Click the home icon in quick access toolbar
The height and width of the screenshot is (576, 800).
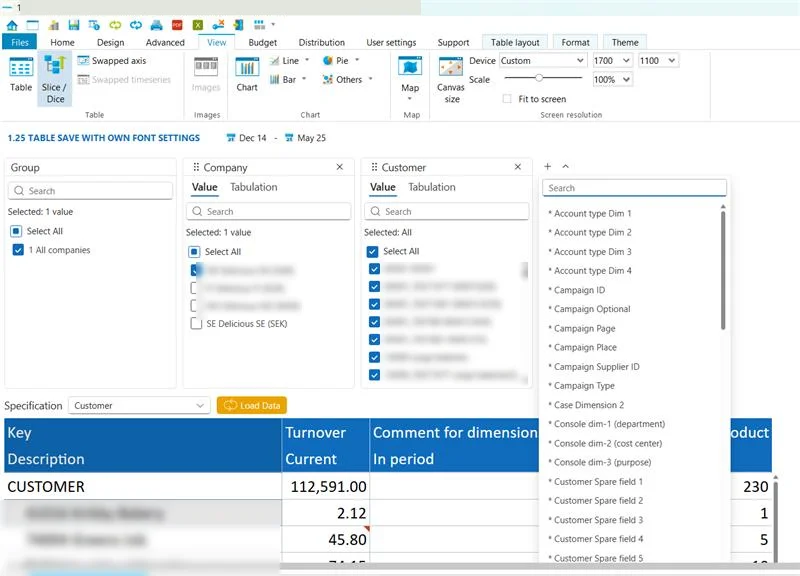(12, 25)
